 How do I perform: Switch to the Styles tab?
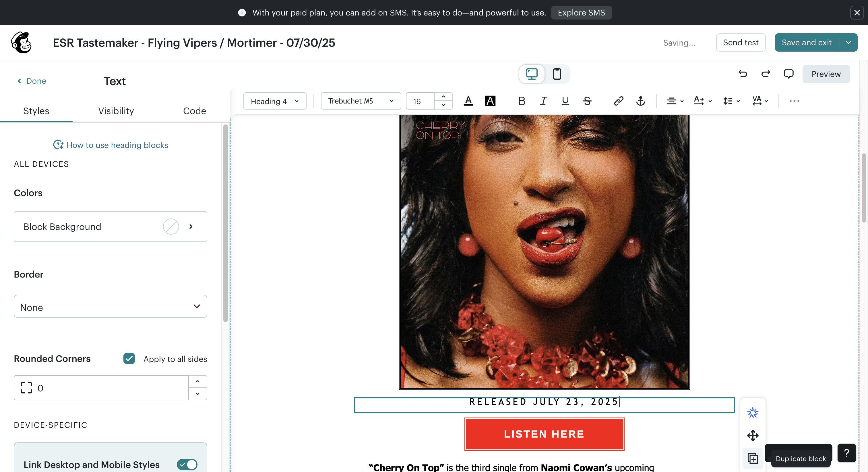pos(36,111)
